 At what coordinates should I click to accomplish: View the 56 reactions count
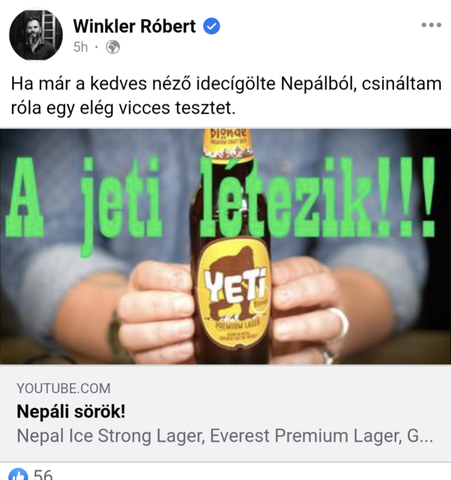tap(43, 474)
